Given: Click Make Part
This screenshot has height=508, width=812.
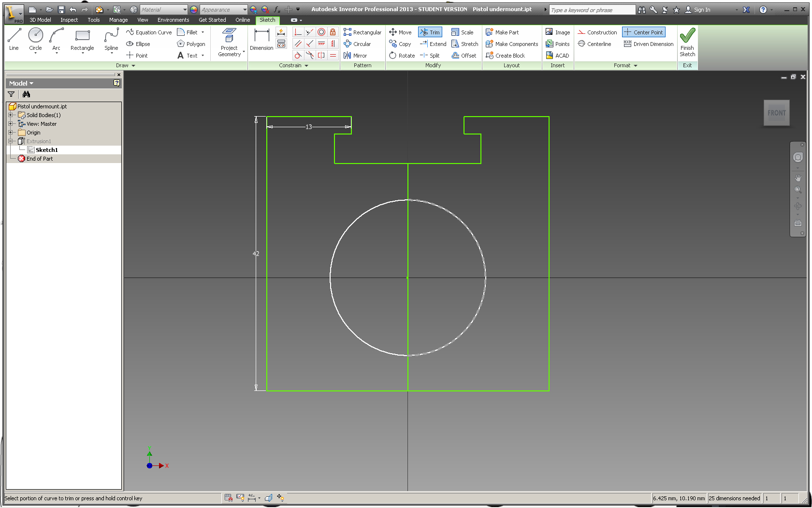Looking at the screenshot, I should (x=502, y=32).
